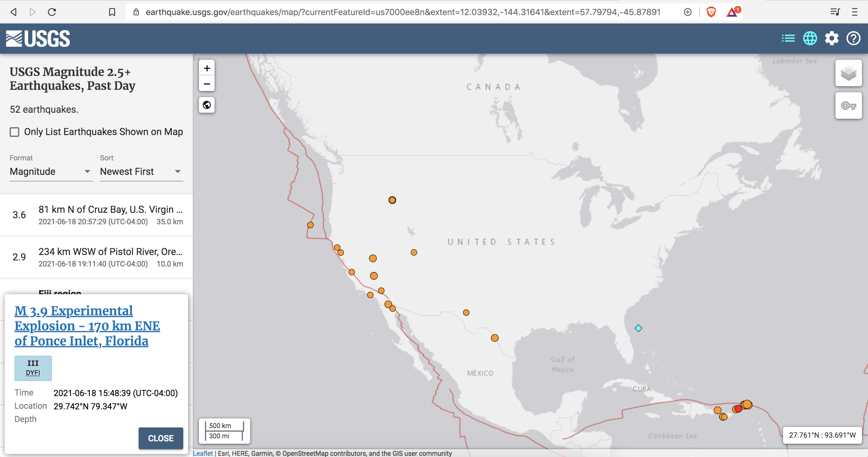Select 2.9 Pistol River earthquake list row

click(x=96, y=257)
